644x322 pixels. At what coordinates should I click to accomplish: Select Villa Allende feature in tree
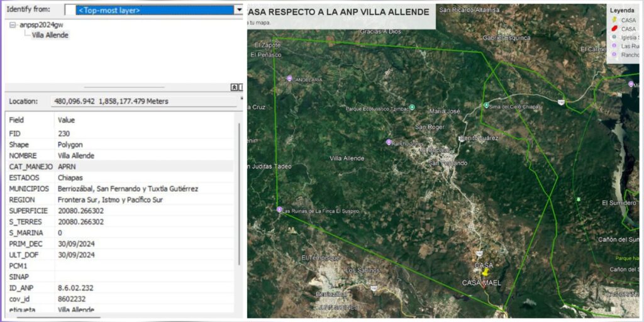[x=50, y=35]
